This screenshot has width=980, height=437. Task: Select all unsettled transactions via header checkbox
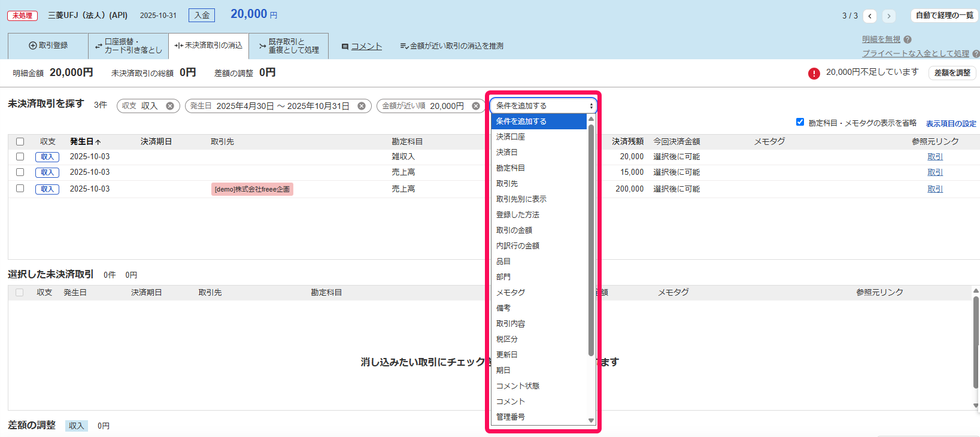click(20, 142)
